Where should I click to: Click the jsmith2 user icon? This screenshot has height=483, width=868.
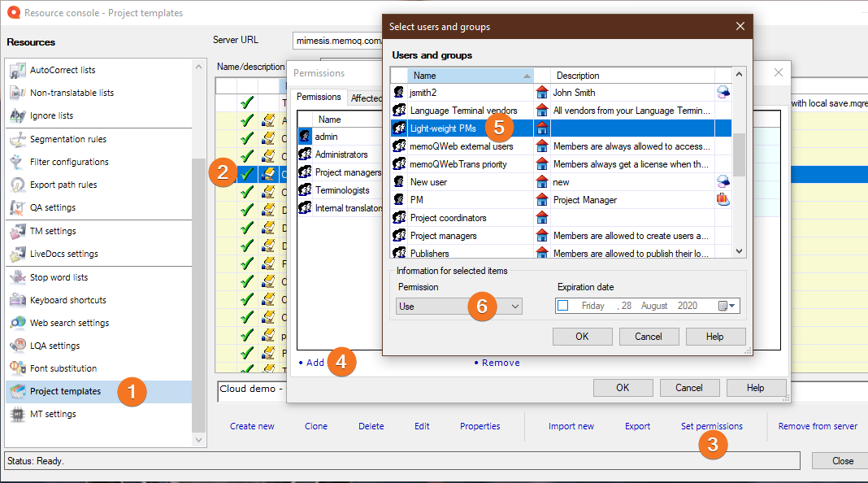(x=398, y=92)
